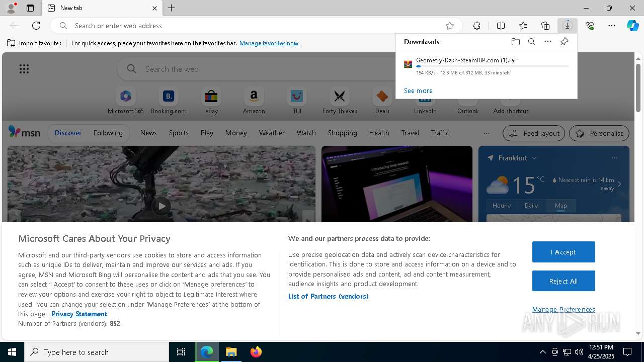The height and width of the screenshot is (362, 644).
Task: Open File Explorer from taskbar
Action: pyautogui.click(x=231, y=352)
